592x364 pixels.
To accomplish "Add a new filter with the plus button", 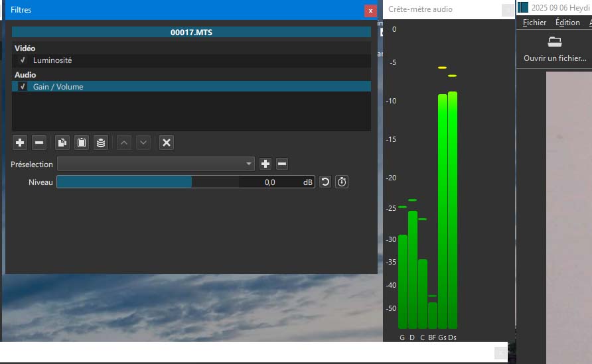I will click(x=20, y=143).
